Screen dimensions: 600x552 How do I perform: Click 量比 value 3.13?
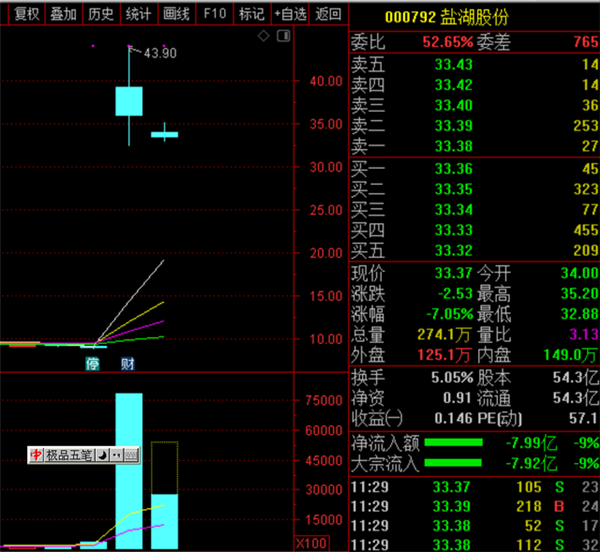click(584, 335)
